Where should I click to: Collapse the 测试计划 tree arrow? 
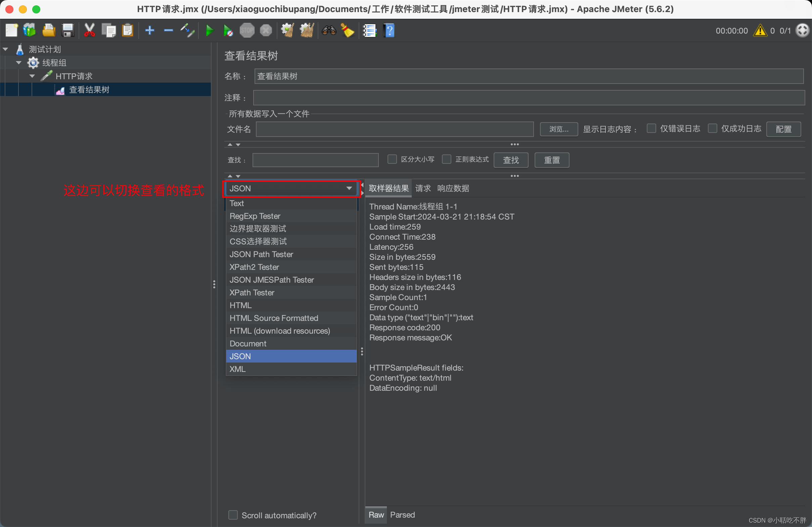(5, 49)
